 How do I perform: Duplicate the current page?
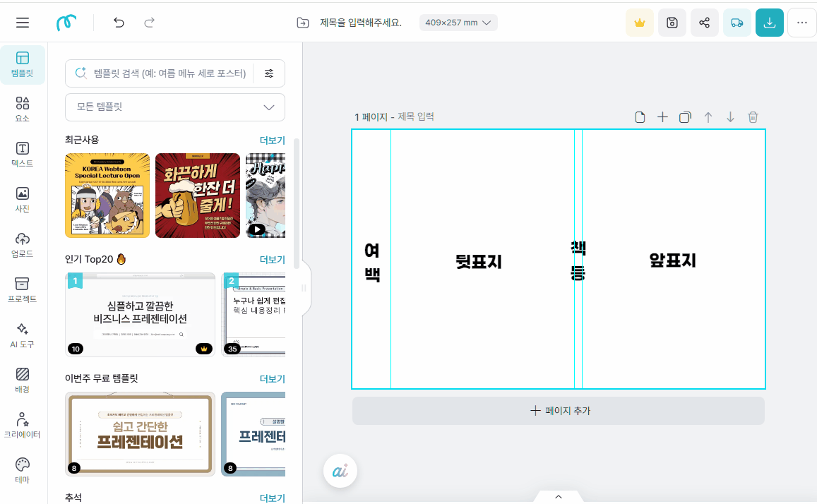pyautogui.click(x=685, y=117)
